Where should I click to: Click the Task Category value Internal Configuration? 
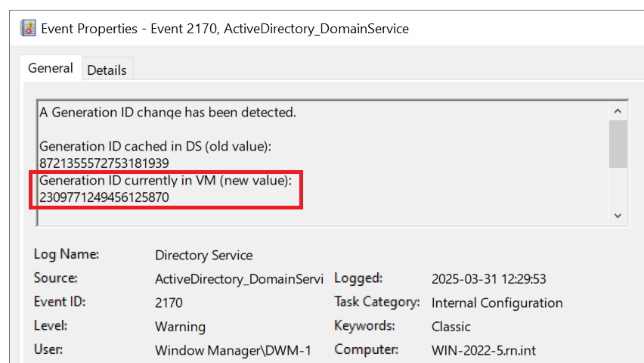(x=497, y=303)
